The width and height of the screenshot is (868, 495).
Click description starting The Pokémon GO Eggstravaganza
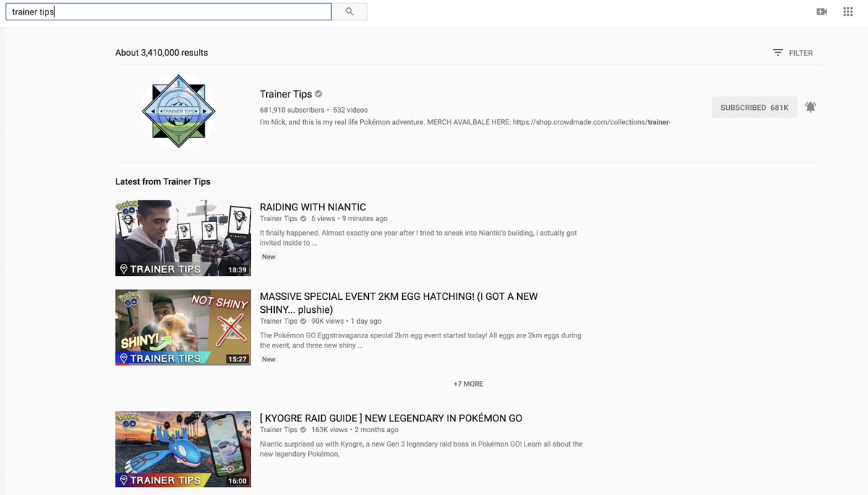click(x=420, y=340)
